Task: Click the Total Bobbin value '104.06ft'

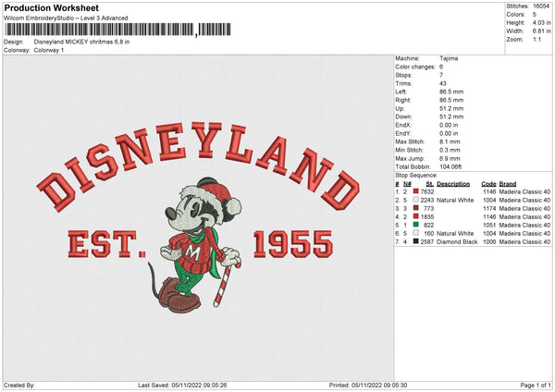Action: [x=450, y=167]
